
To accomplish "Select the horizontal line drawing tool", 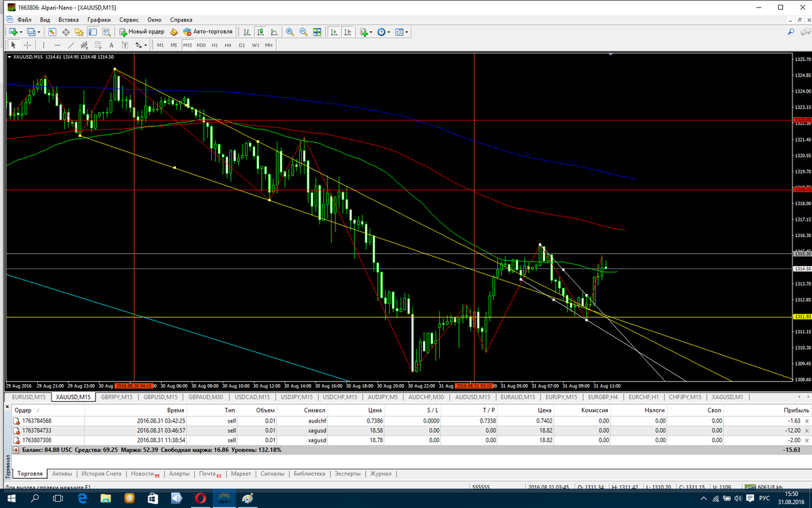I will click(57, 45).
